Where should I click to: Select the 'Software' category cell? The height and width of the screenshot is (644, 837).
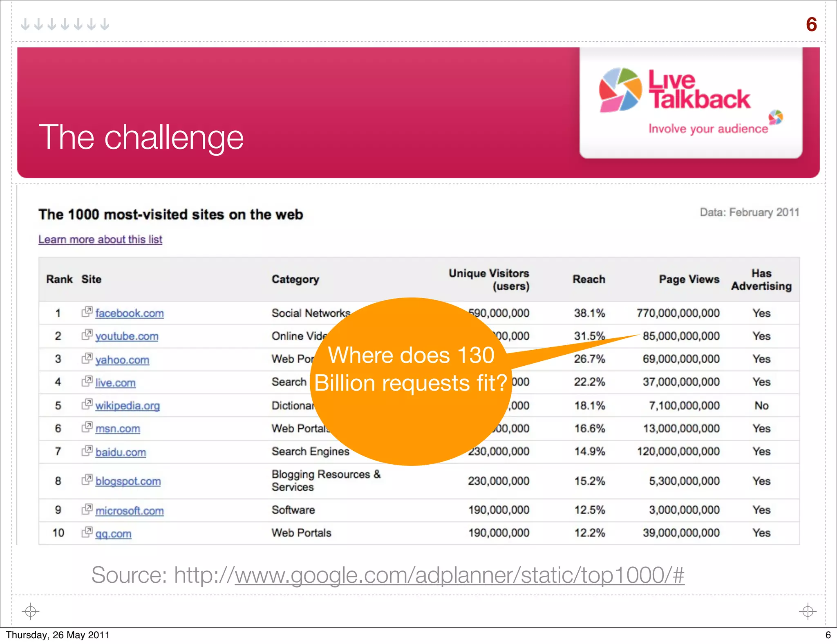click(x=293, y=510)
